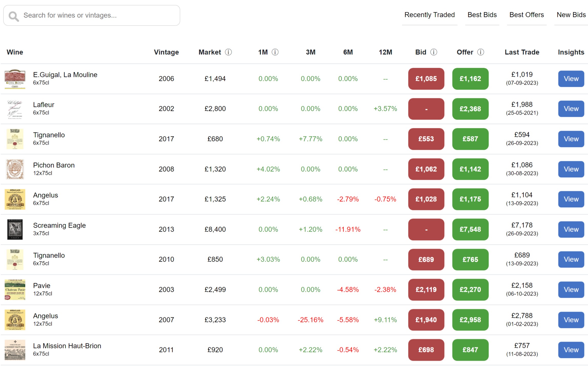The image size is (588, 368).
Task: Open Screaming Eagle label thumbnail
Action: coord(15,230)
